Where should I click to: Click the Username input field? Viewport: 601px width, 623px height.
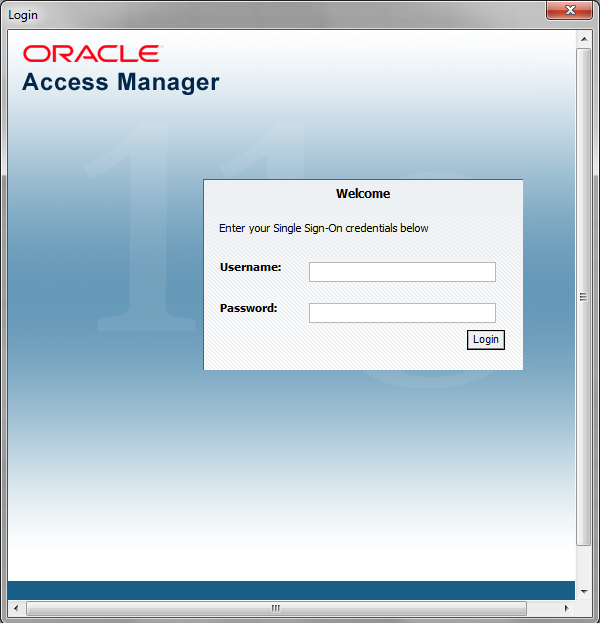402,272
